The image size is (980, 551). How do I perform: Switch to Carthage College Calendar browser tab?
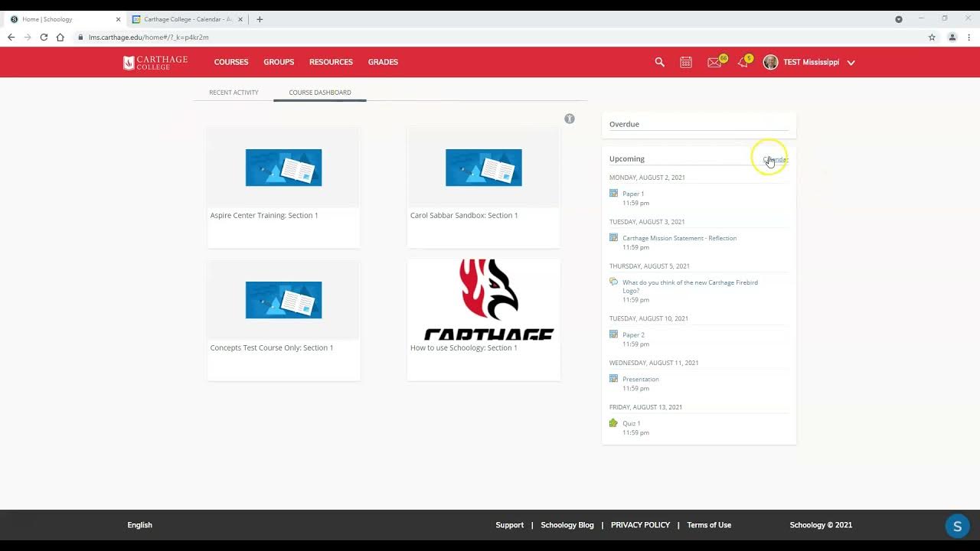(x=188, y=19)
